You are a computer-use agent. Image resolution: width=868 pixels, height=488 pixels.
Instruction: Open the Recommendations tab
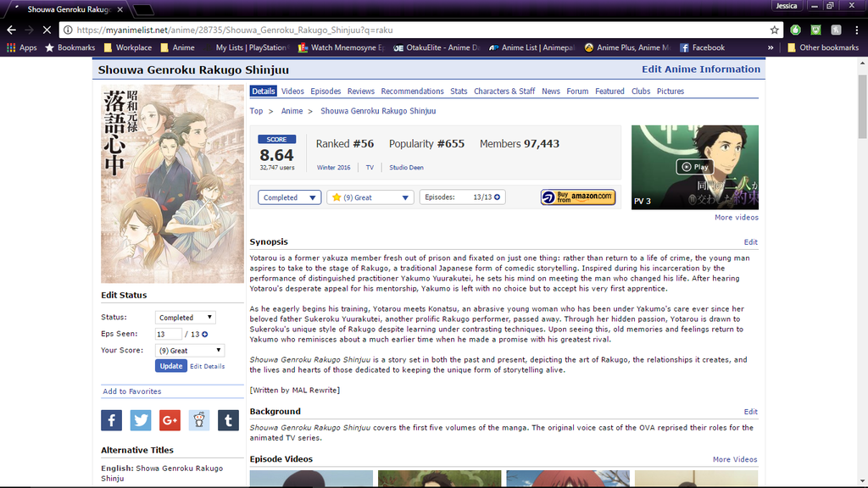point(413,91)
